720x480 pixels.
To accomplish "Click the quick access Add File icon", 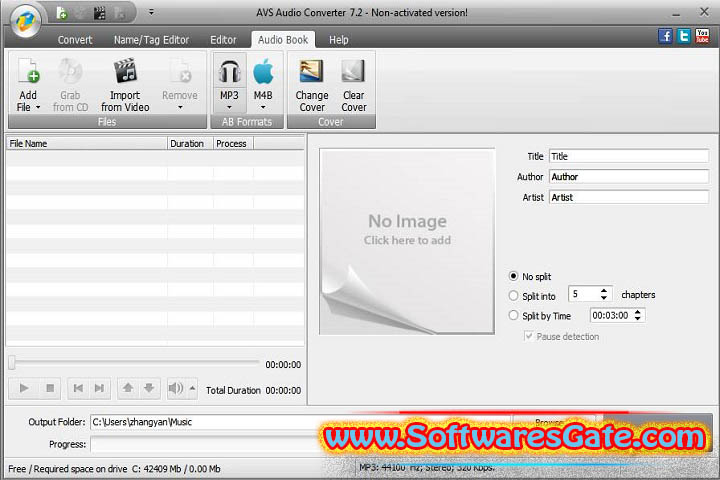I will 61,13.
